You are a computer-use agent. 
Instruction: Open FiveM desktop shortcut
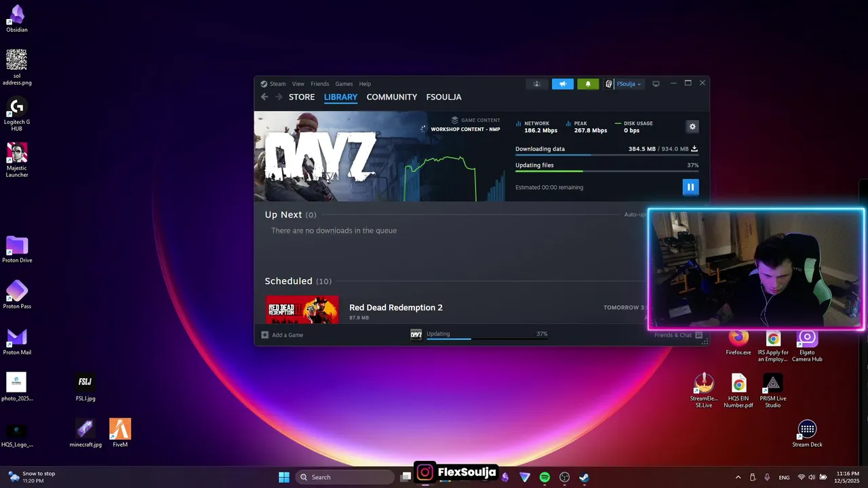point(120,433)
